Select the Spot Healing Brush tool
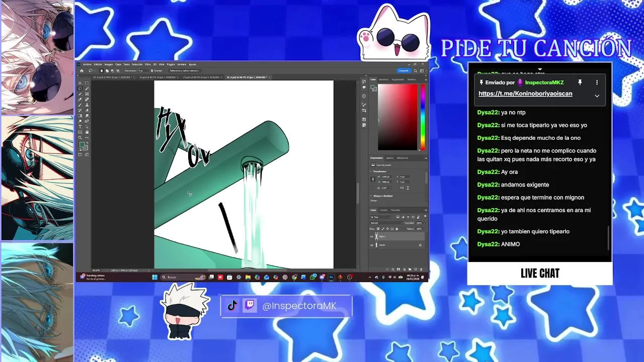The image size is (644, 362). pos(87,100)
